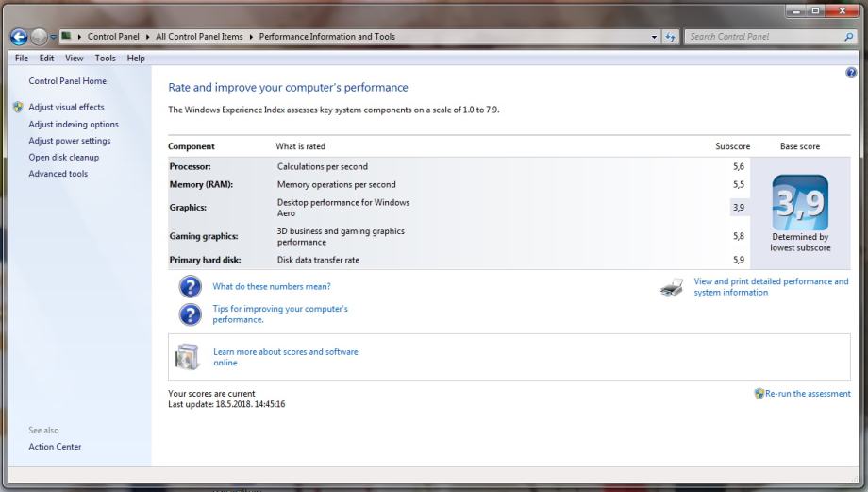
Task: Click the hard disk subscore 5,9
Action: pos(739,260)
